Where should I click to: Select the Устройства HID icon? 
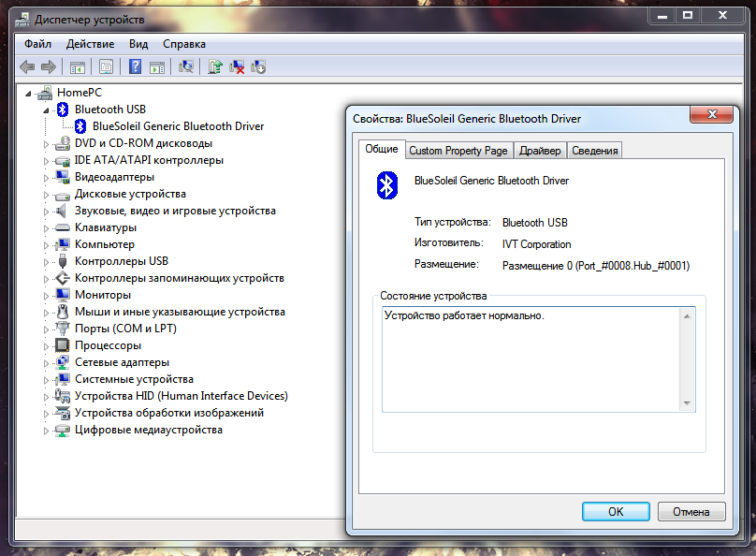coord(62,396)
